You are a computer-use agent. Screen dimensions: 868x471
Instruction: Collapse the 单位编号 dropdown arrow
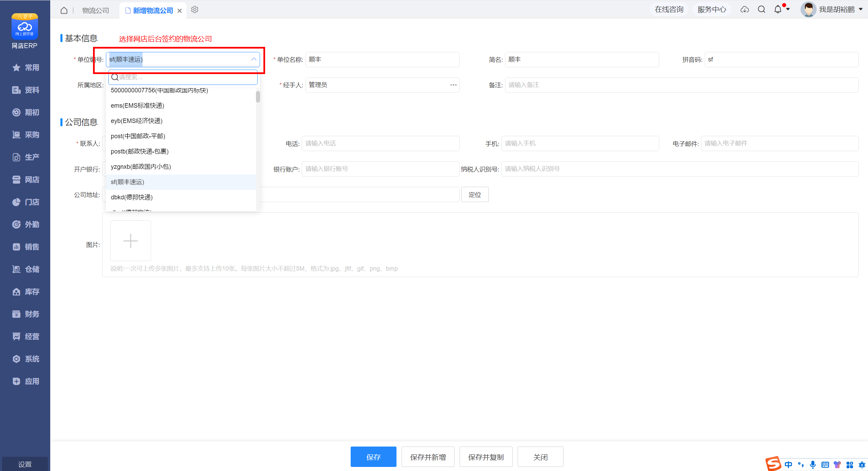pos(254,59)
